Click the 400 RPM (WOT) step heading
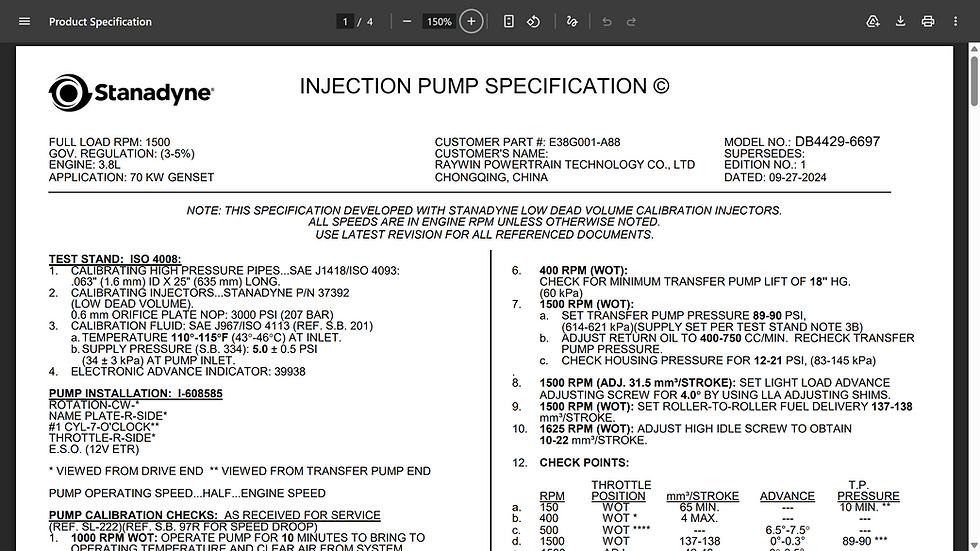This screenshot has height=551, width=980. coord(583,271)
